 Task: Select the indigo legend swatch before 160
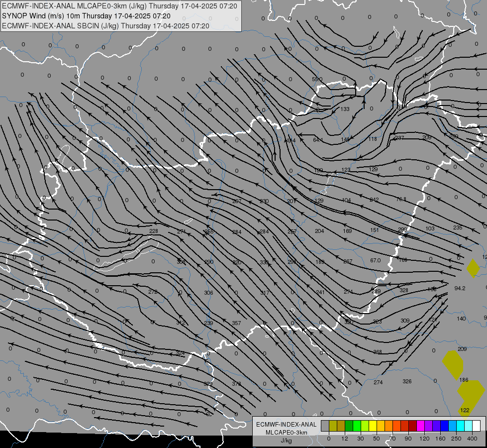click(436, 426)
